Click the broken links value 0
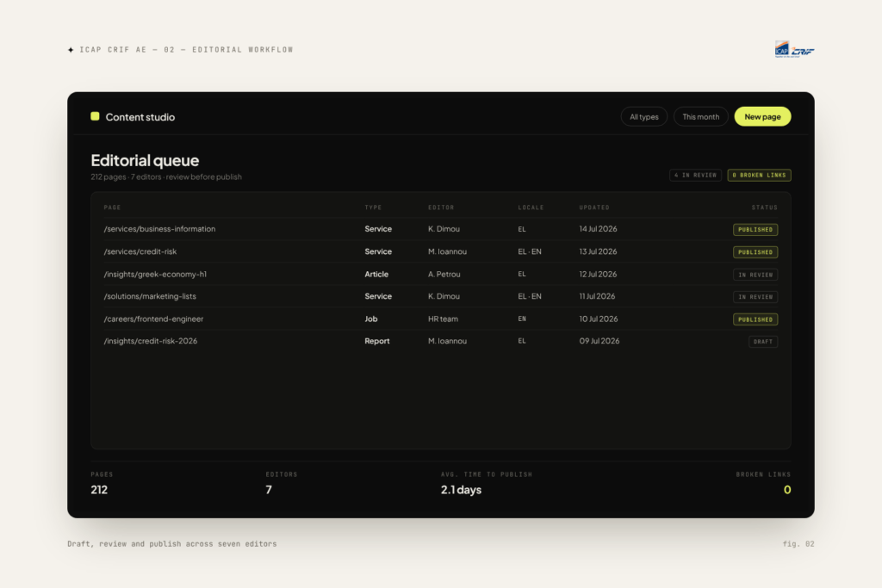 787,490
